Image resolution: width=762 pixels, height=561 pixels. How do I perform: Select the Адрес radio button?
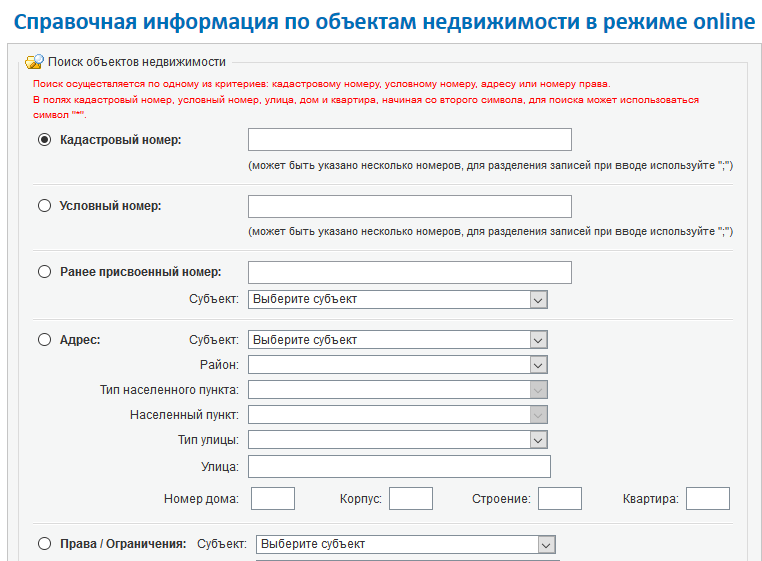[44, 339]
